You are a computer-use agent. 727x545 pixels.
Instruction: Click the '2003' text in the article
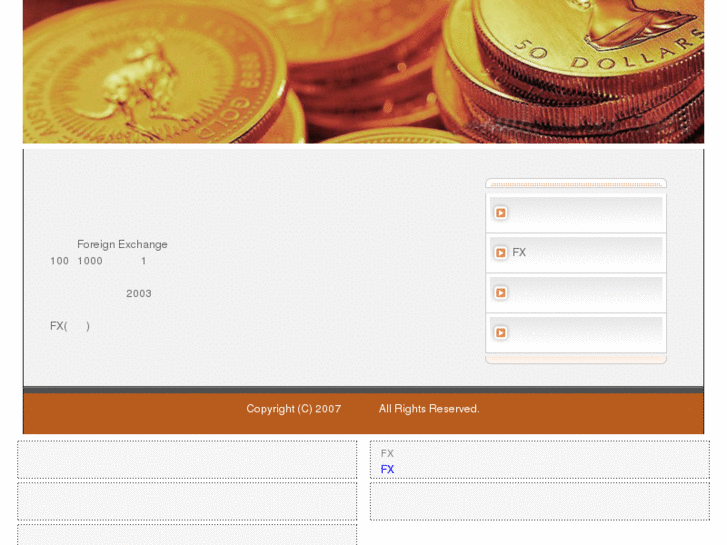(139, 294)
